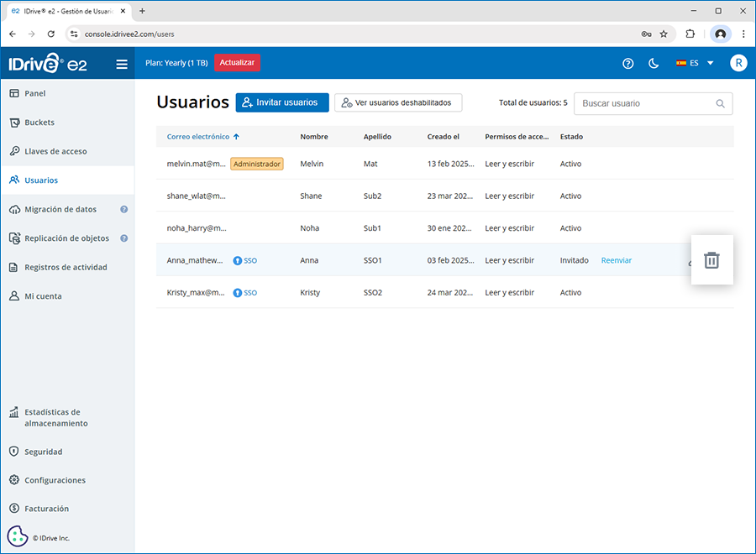
Task: Bookmark this page with star icon
Action: pyautogui.click(x=664, y=34)
